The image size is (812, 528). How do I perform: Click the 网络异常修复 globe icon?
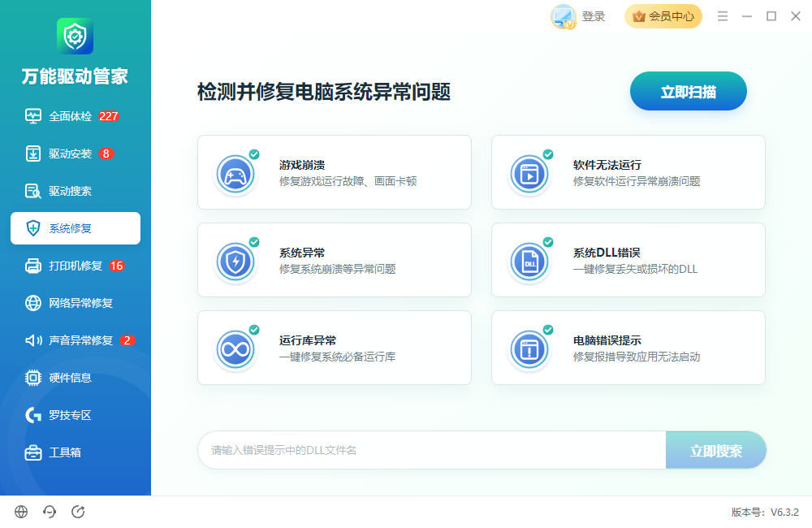(x=33, y=303)
